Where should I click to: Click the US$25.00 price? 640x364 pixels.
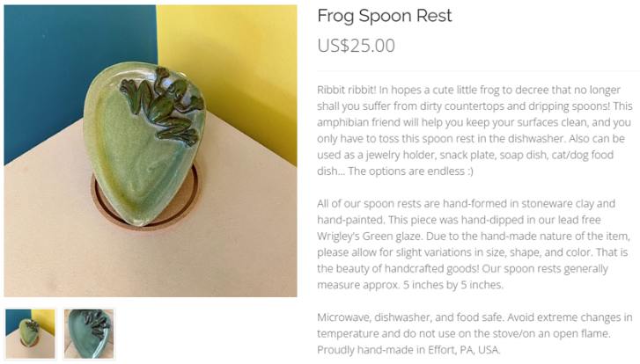click(x=356, y=45)
